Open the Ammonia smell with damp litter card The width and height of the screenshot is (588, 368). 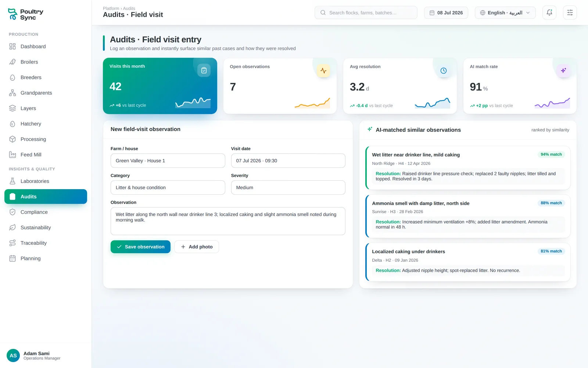(468, 216)
